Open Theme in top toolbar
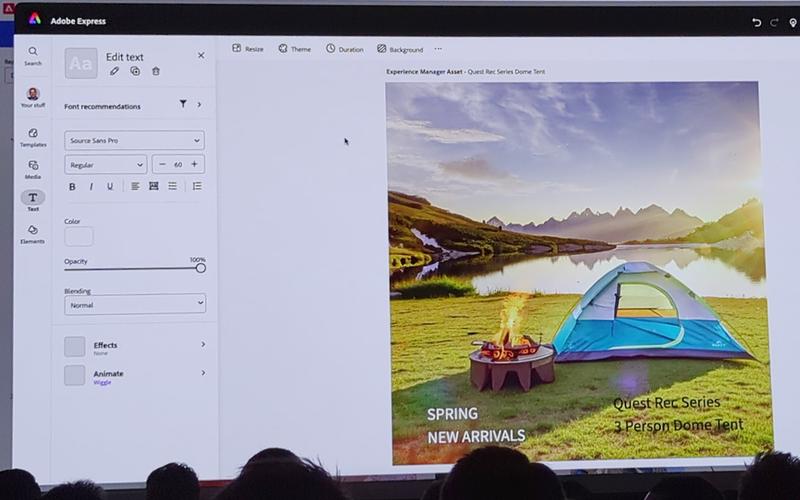800x500 pixels. [294, 49]
